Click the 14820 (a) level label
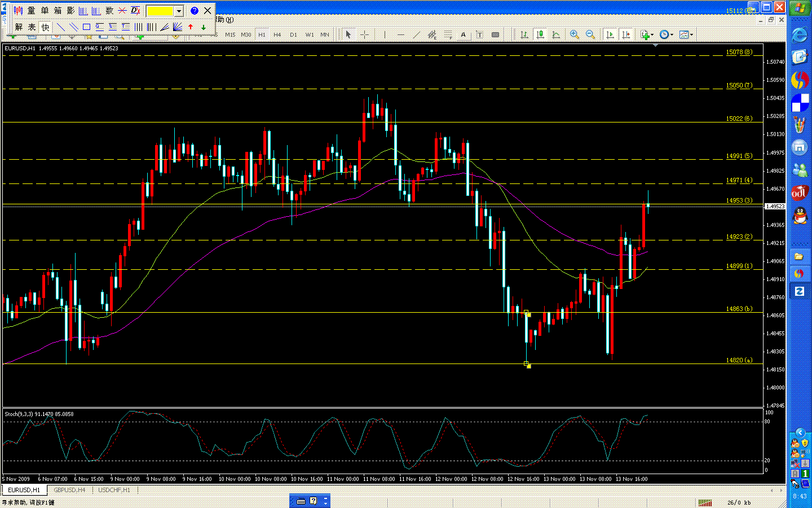Viewport: 812px width, 508px height. tap(739, 360)
